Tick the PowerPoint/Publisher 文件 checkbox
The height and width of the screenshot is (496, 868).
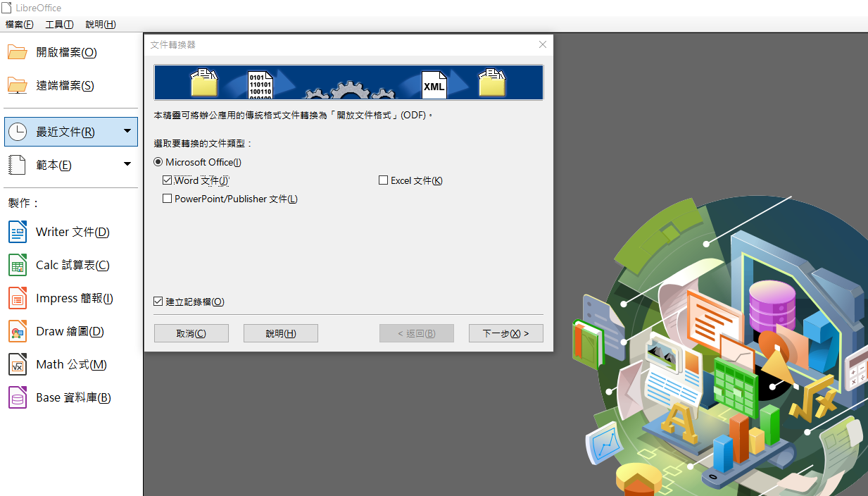point(168,199)
